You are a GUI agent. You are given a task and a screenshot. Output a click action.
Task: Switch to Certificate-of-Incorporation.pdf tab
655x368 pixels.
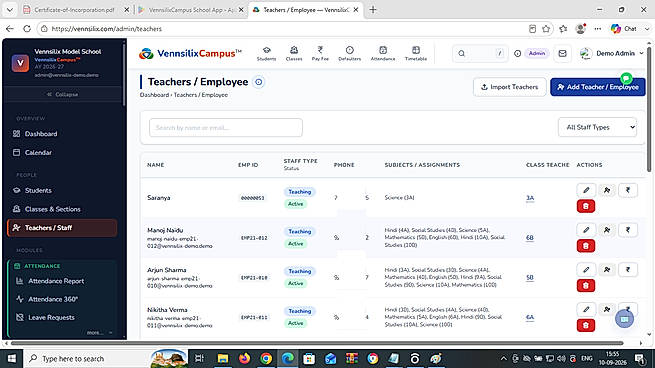pos(74,10)
